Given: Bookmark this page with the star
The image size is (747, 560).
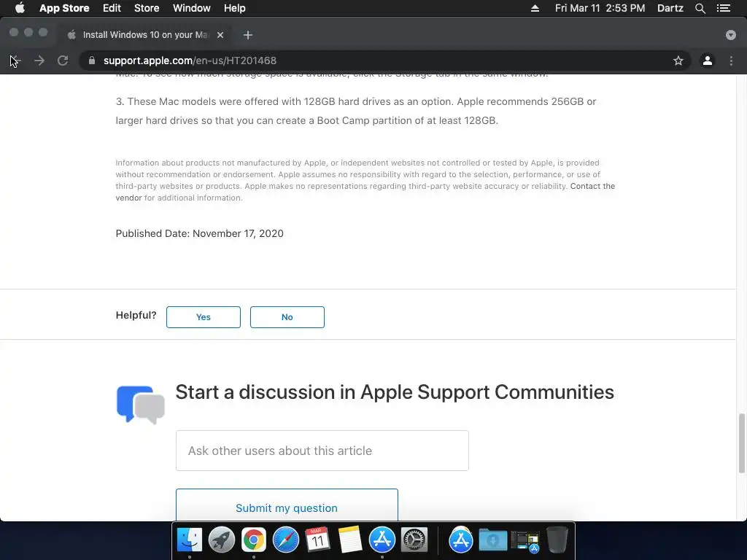Looking at the screenshot, I should coord(678,61).
